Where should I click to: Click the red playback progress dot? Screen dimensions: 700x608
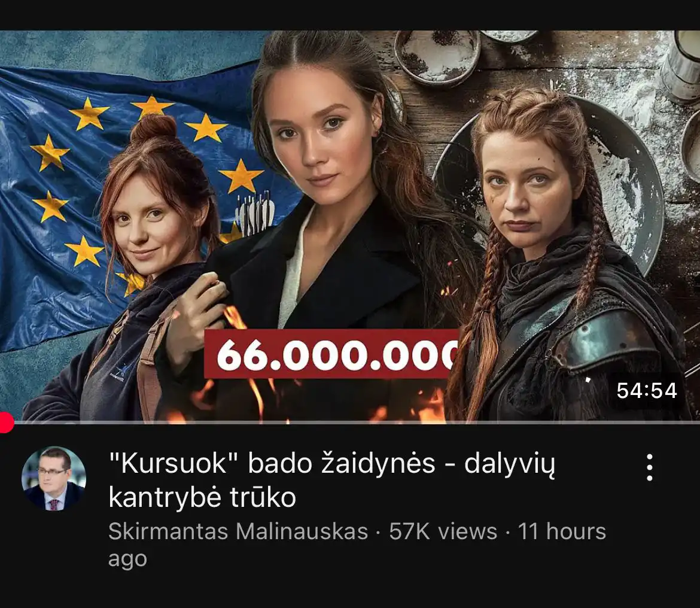point(5,422)
